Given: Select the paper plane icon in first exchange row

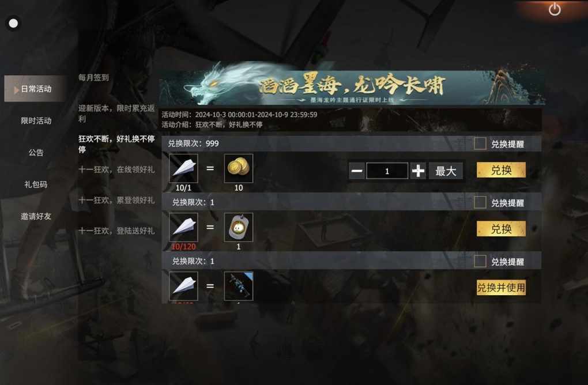Looking at the screenshot, I should (x=183, y=168).
